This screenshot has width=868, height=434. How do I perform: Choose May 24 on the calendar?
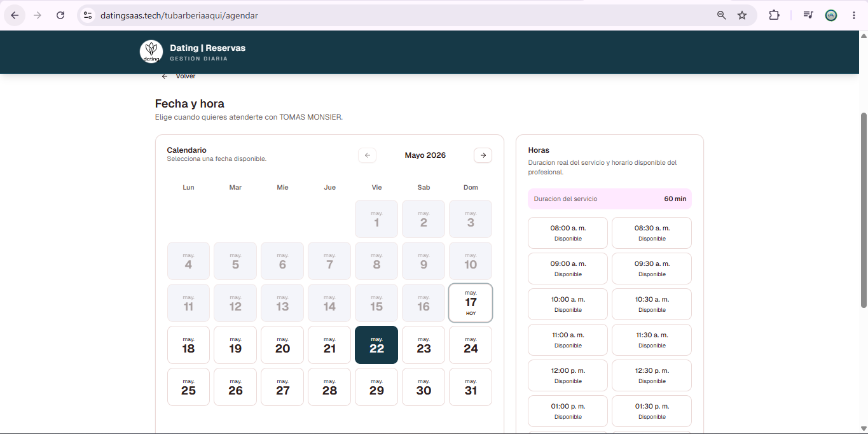[x=471, y=345]
